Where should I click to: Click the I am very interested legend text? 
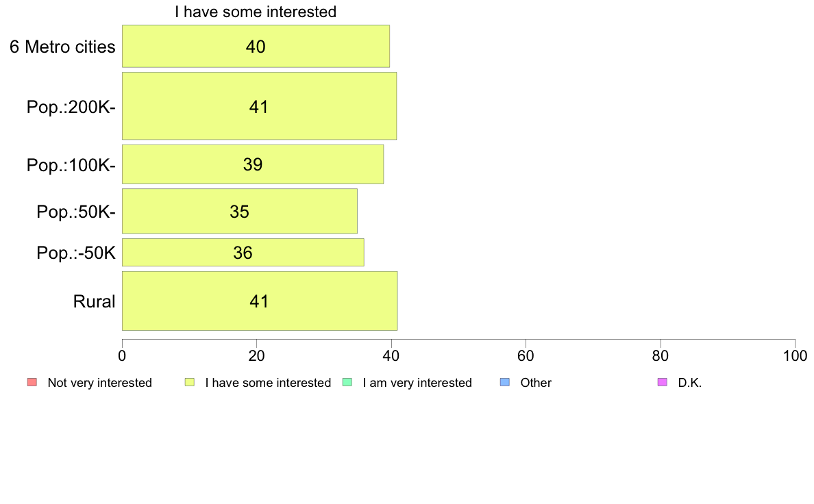(417, 383)
